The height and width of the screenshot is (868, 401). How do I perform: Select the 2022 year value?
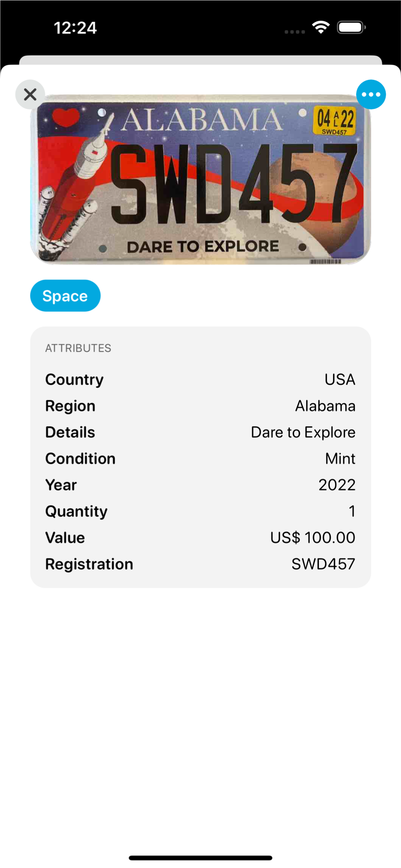click(337, 485)
